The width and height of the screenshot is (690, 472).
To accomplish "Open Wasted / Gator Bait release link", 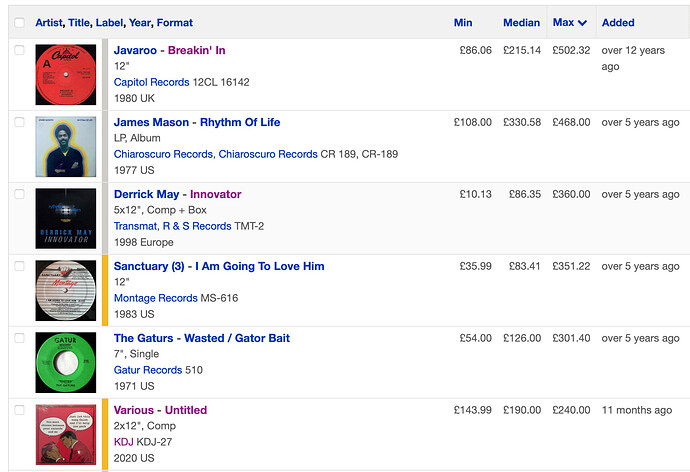I will (237, 338).
